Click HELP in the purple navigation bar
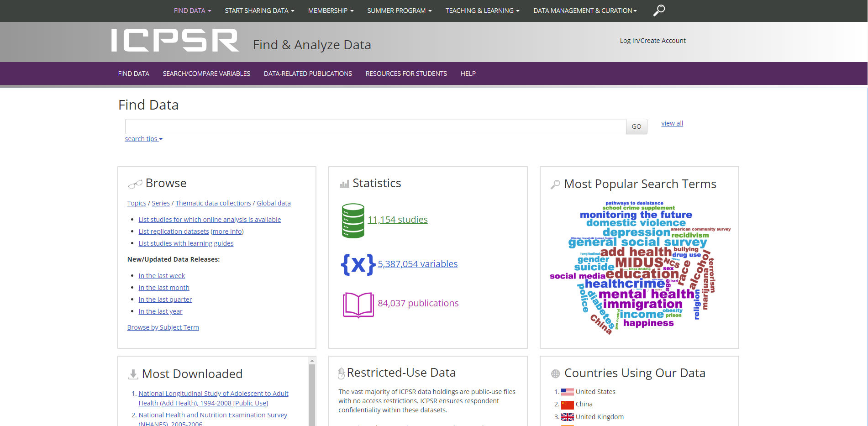 pos(468,74)
